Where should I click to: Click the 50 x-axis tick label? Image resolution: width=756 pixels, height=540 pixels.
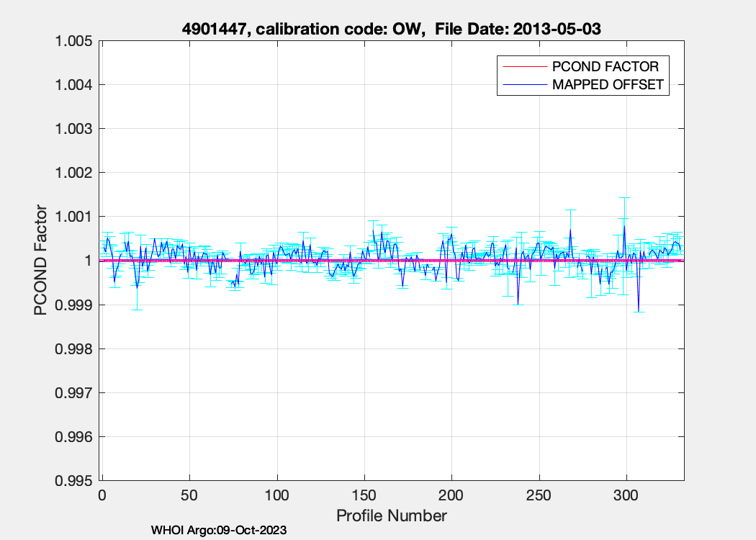coord(189,495)
